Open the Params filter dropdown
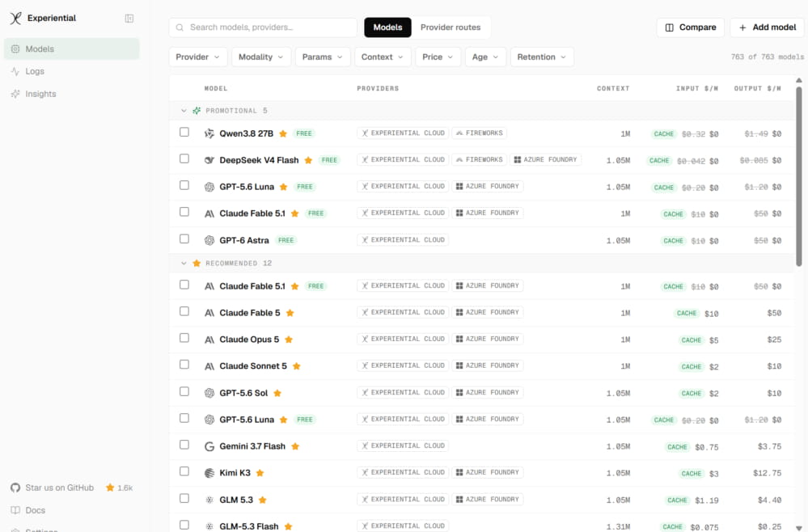This screenshot has width=808, height=532. pos(323,57)
